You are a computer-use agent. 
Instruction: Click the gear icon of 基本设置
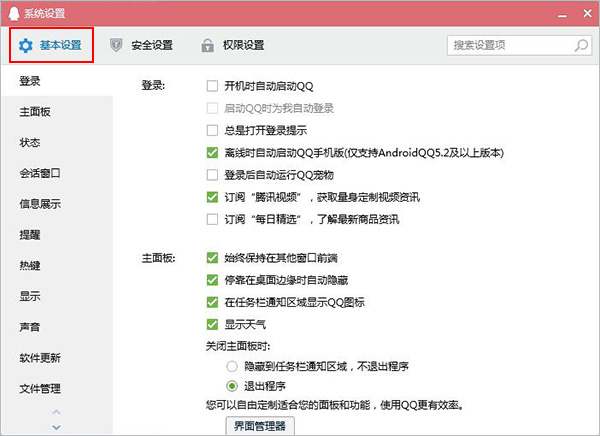click(26, 46)
